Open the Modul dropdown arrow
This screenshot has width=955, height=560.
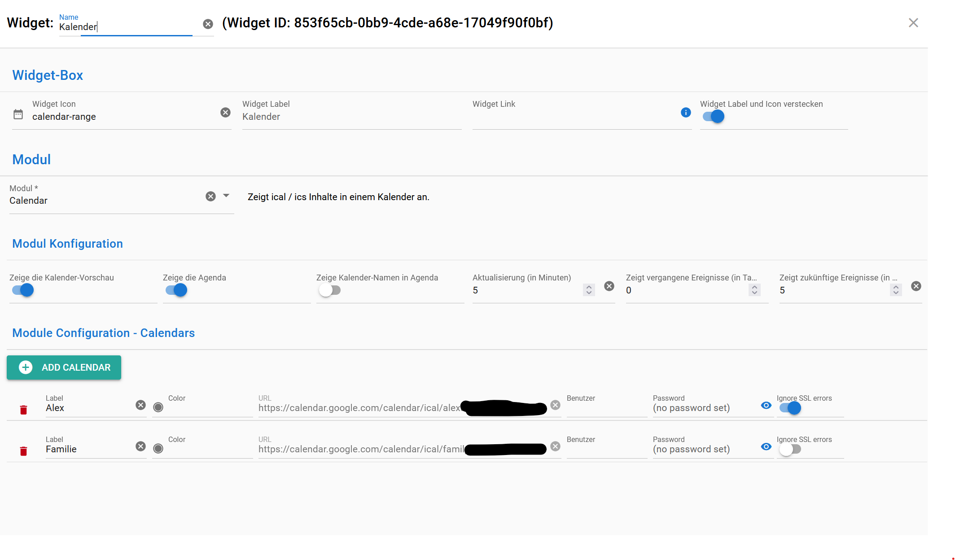coord(226,196)
